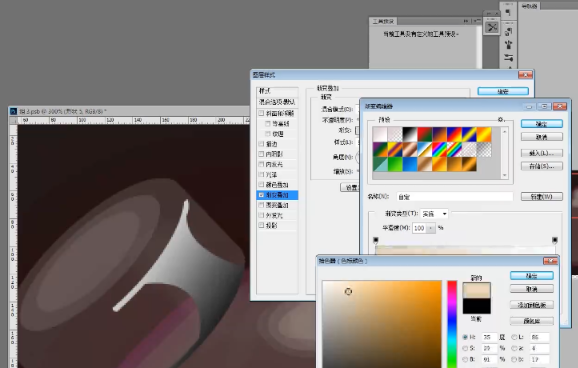Open 混合选项:默认 (Blending Options) in Layer Style list
Viewport: 578px width, 368px height.
click(277, 102)
